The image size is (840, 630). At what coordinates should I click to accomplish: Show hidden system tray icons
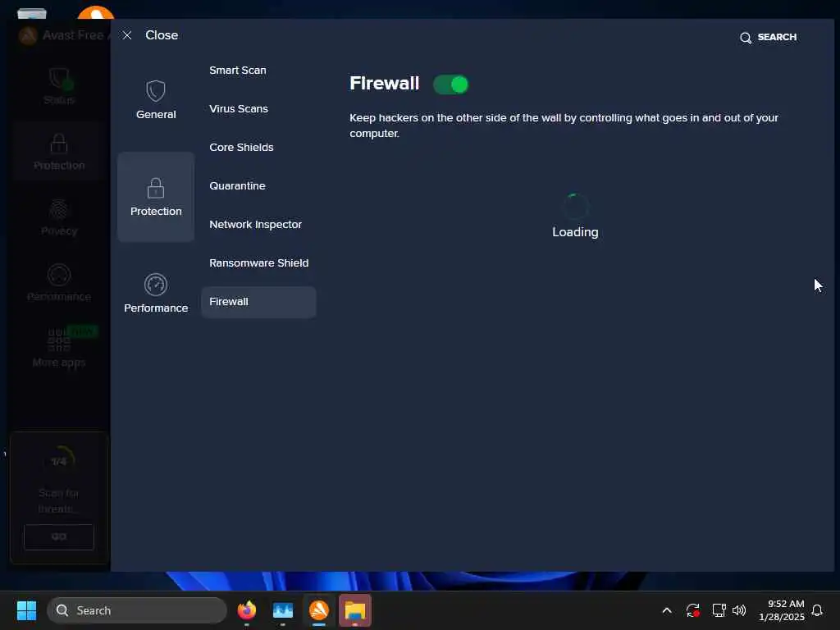click(x=667, y=610)
